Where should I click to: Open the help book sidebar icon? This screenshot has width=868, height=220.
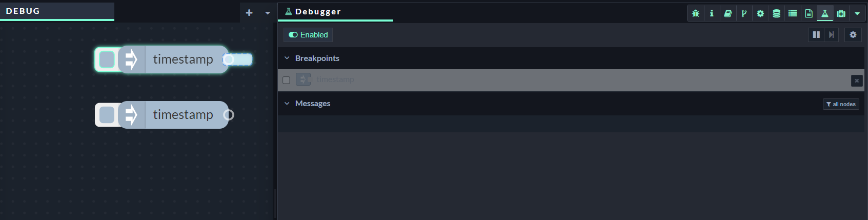click(x=728, y=13)
